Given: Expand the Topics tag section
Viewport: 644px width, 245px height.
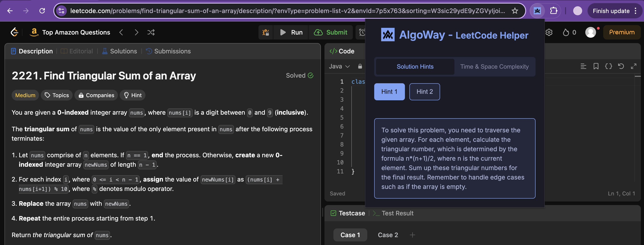Looking at the screenshot, I should (57, 95).
